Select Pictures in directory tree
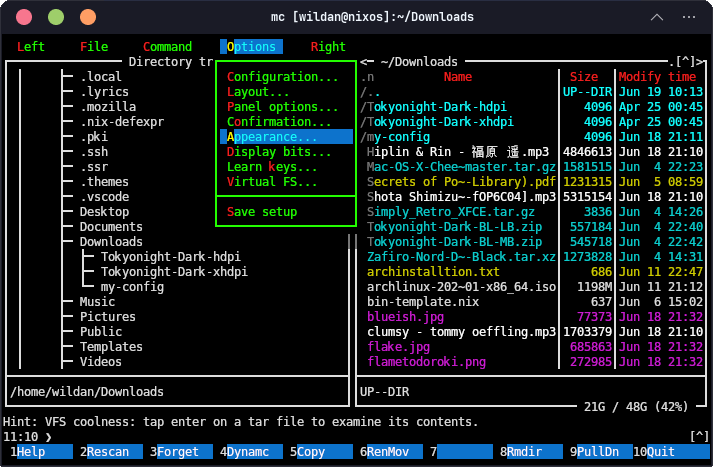Screen dimensions: 713x467 point(108,316)
